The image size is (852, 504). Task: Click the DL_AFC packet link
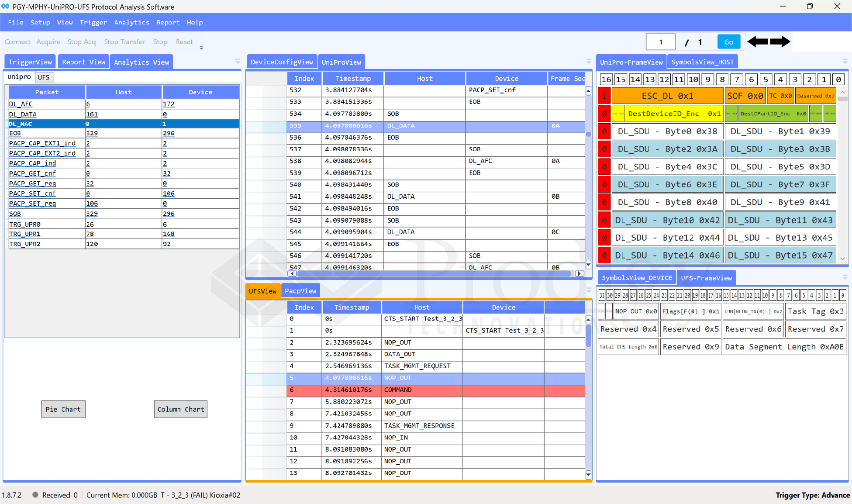point(21,104)
